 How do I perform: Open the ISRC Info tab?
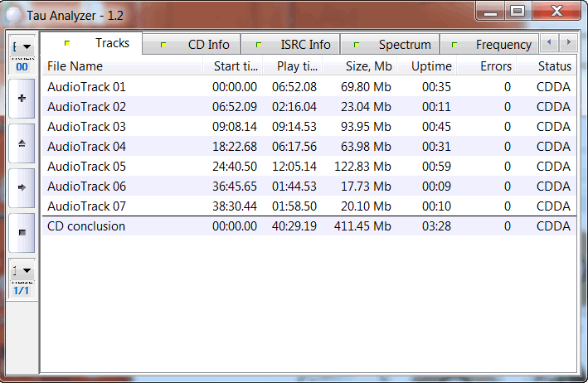pyautogui.click(x=296, y=45)
